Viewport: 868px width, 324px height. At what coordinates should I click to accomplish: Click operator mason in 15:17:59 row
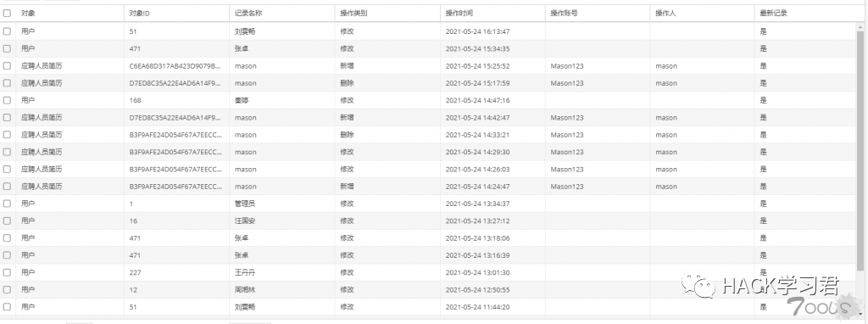pos(666,83)
